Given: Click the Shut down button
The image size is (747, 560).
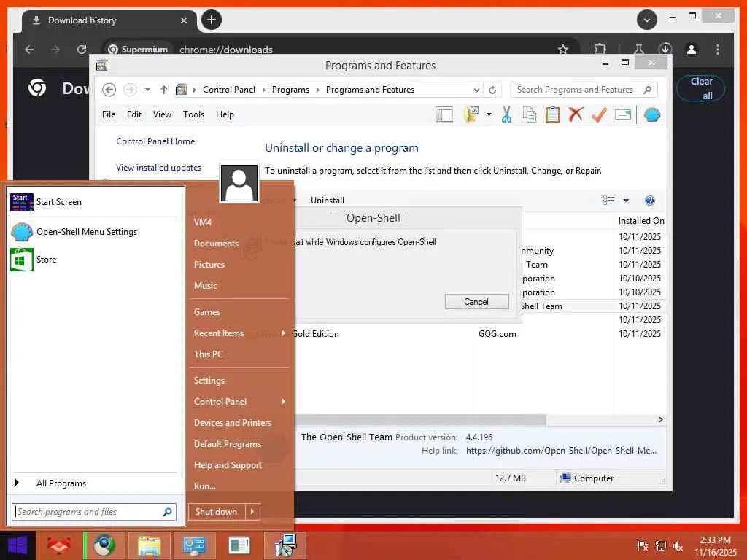Looking at the screenshot, I should (x=216, y=512).
